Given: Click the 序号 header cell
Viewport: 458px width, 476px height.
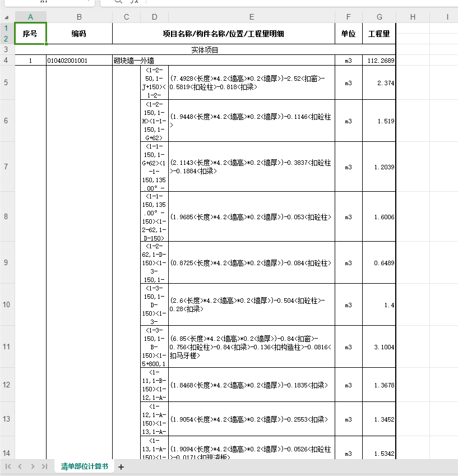Looking at the screenshot, I should (30, 34).
